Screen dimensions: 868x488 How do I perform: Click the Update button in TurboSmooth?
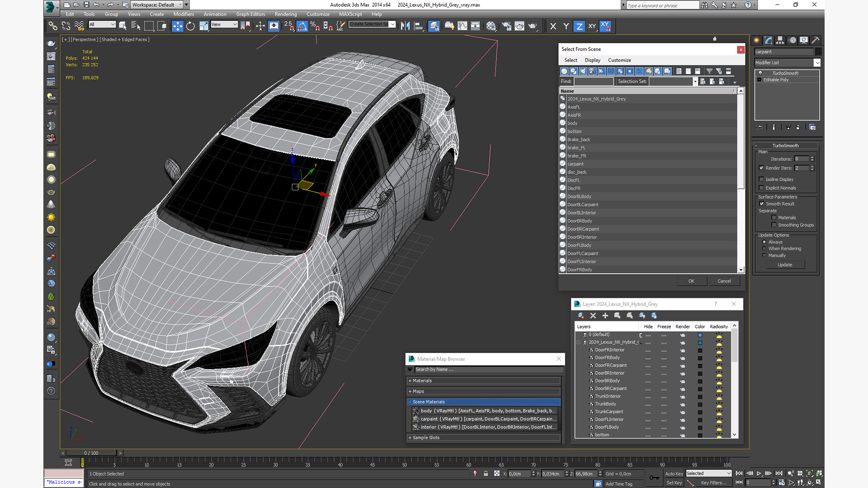coord(785,265)
